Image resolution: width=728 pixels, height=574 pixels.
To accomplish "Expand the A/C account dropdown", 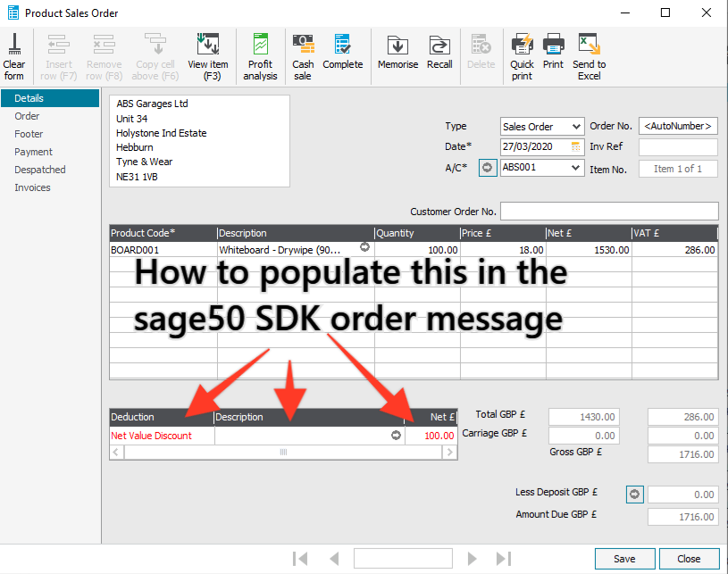I will click(576, 168).
